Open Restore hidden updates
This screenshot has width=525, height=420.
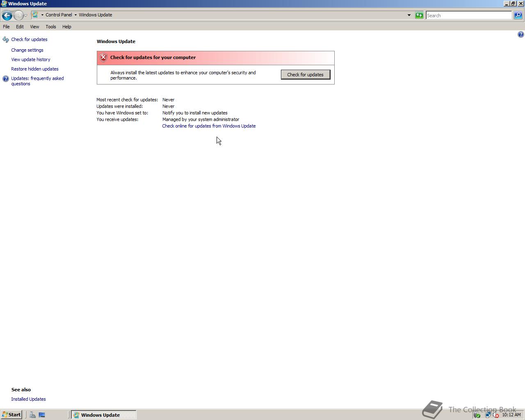(x=35, y=69)
